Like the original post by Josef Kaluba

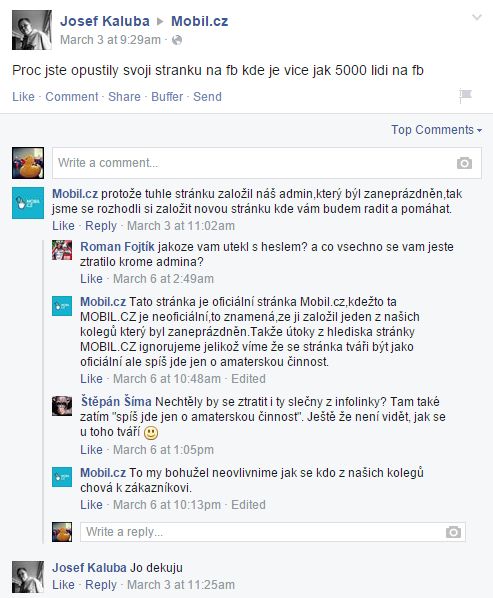click(23, 96)
